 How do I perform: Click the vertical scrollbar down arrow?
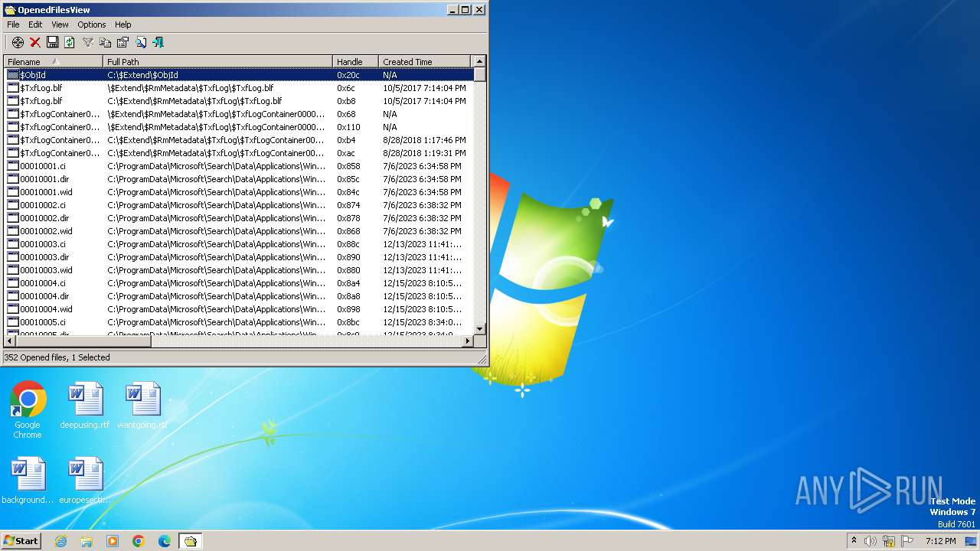tap(480, 328)
